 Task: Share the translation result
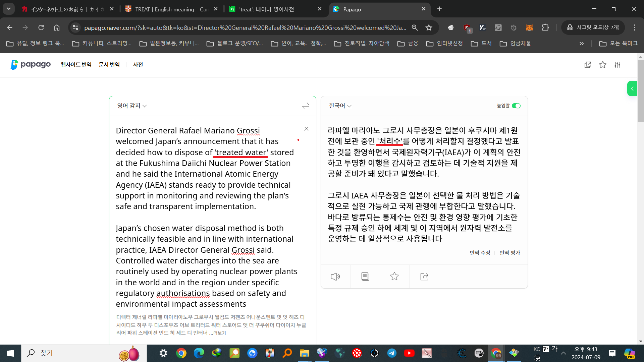[424, 277]
